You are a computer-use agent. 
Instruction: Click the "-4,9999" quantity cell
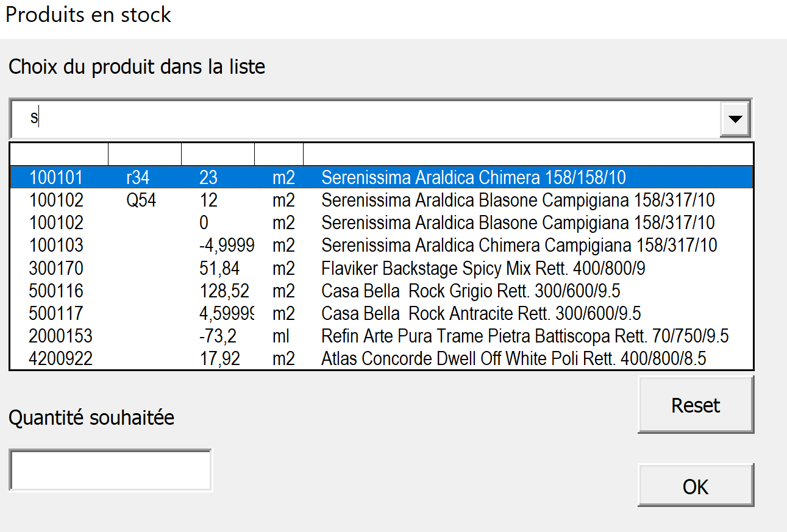[x=227, y=245]
